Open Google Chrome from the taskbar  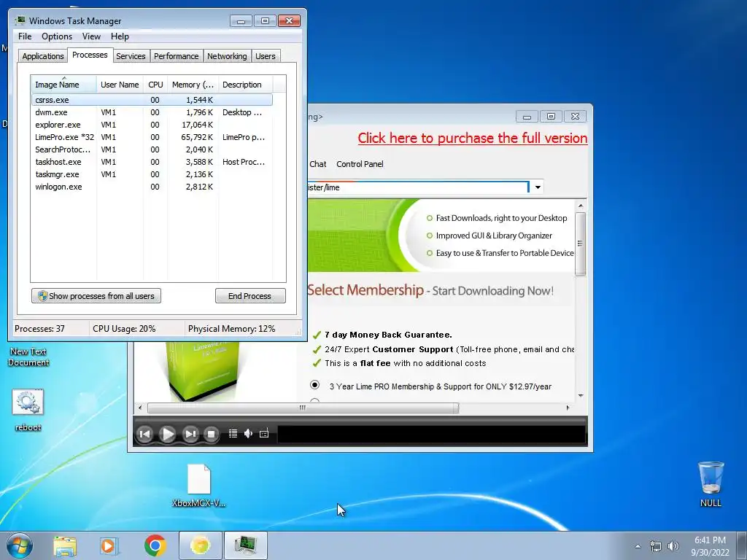155,545
